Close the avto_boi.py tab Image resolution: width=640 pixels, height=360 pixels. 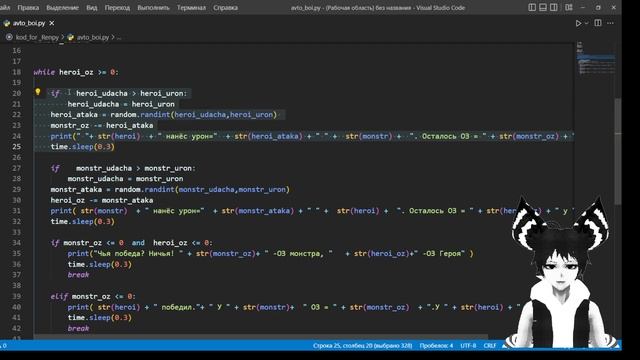(x=52, y=23)
